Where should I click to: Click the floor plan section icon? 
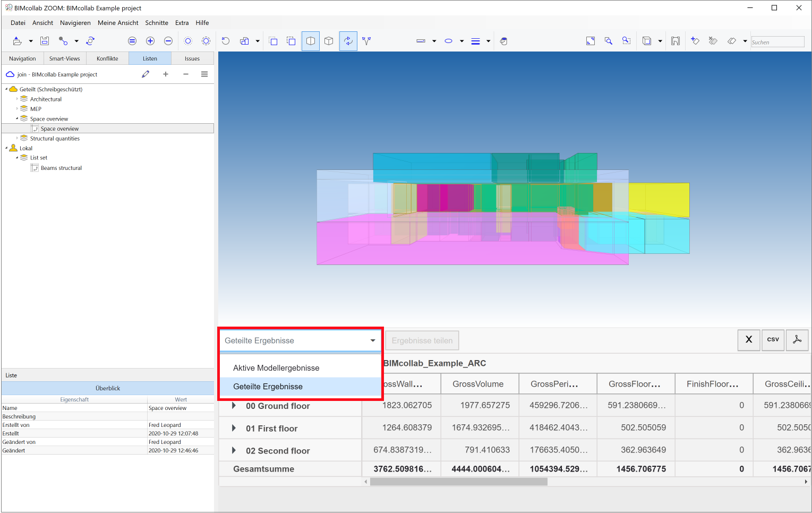click(676, 41)
